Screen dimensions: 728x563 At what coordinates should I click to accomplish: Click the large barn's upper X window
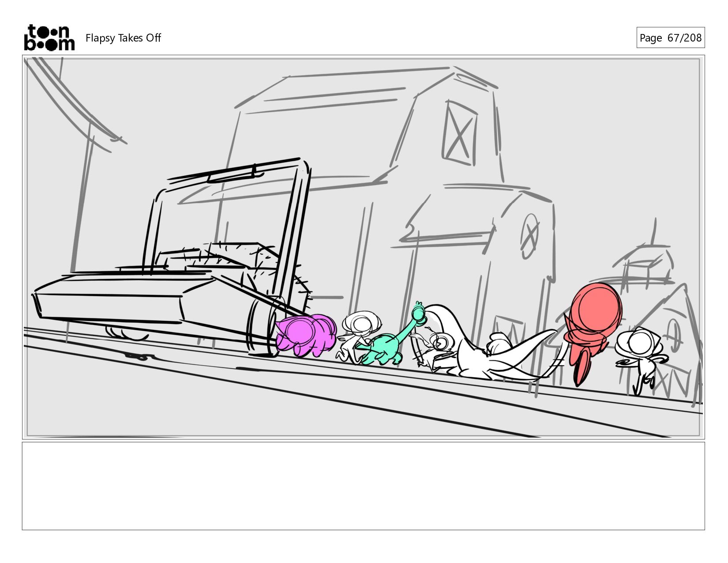459,133
